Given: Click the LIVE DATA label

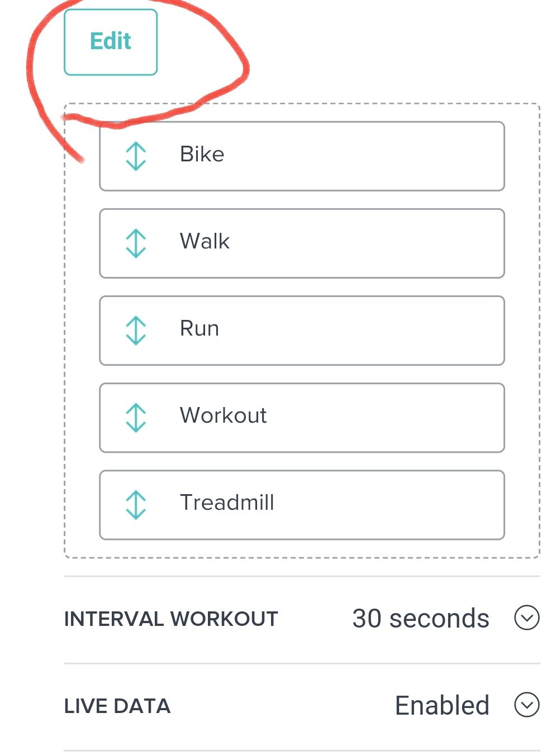Looking at the screenshot, I should pyautogui.click(x=117, y=706).
